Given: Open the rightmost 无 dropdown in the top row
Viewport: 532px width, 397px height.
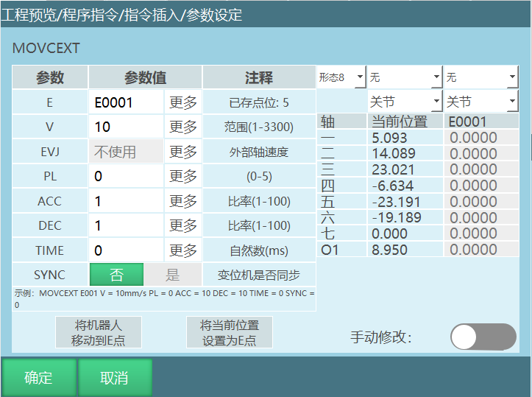Looking at the screenshot, I should coord(481,77).
